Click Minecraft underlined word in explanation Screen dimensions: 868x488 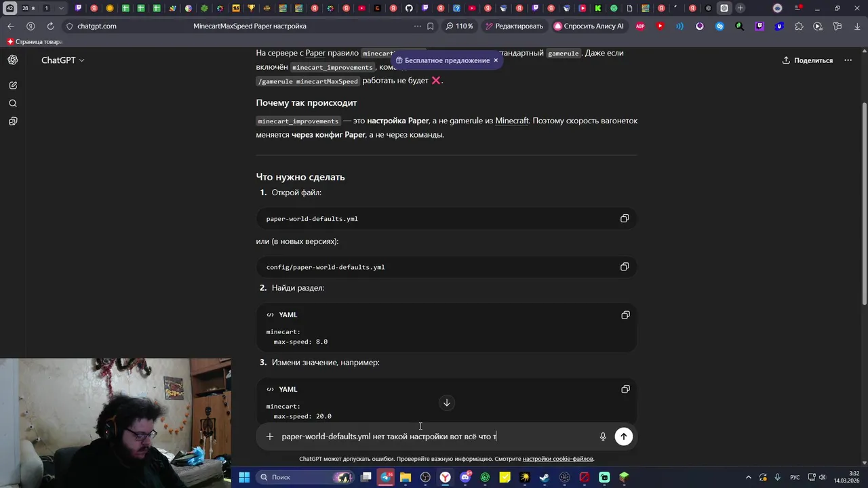pyautogui.click(x=512, y=121)
